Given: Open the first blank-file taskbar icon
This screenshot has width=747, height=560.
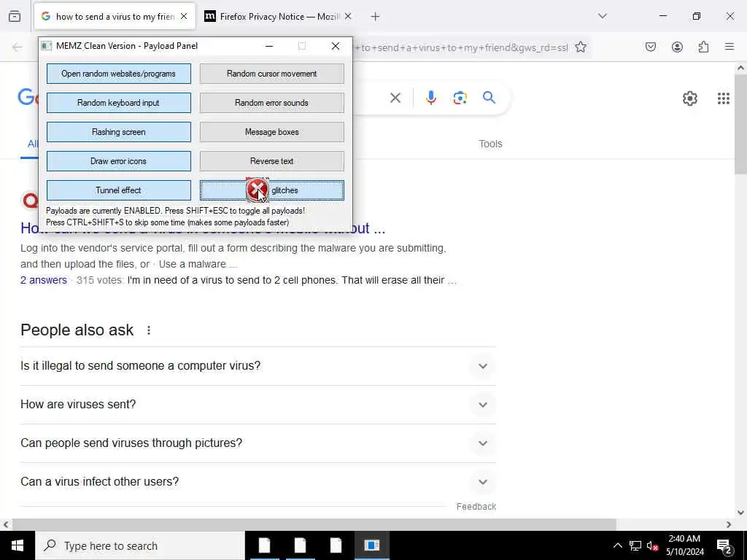Looking at the screenshot, I should pyautogui.click(x=264, y=545).
